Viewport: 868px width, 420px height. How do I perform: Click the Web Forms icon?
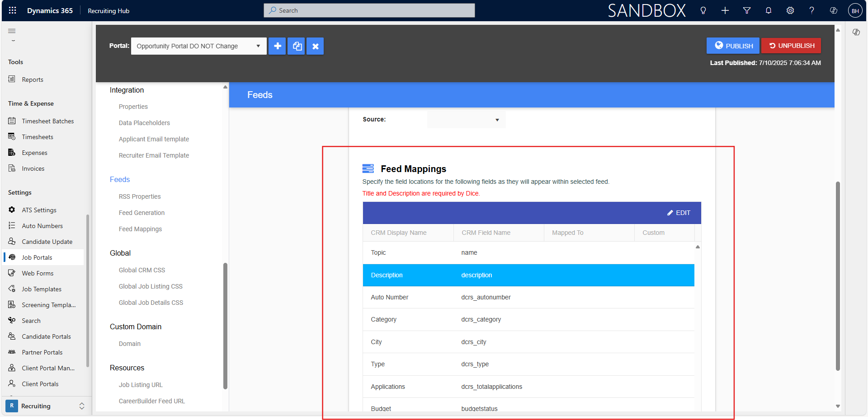(x=12, y=273)
